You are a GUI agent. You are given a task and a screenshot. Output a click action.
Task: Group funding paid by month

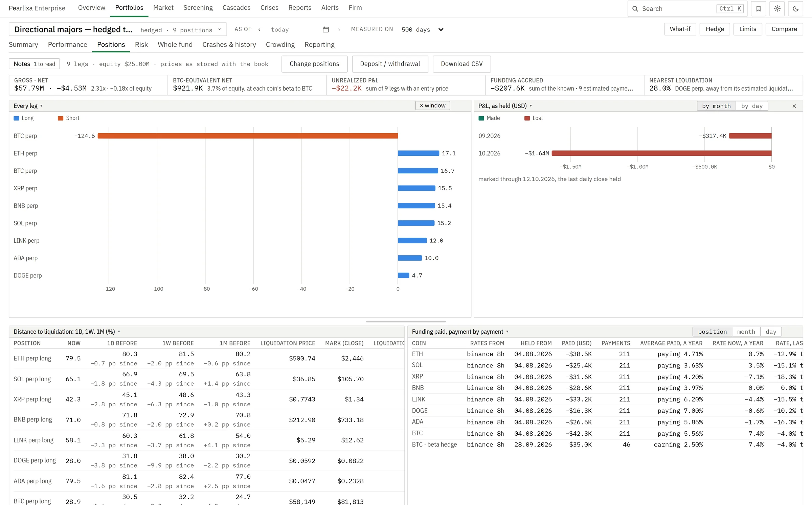tap(746, 332)
